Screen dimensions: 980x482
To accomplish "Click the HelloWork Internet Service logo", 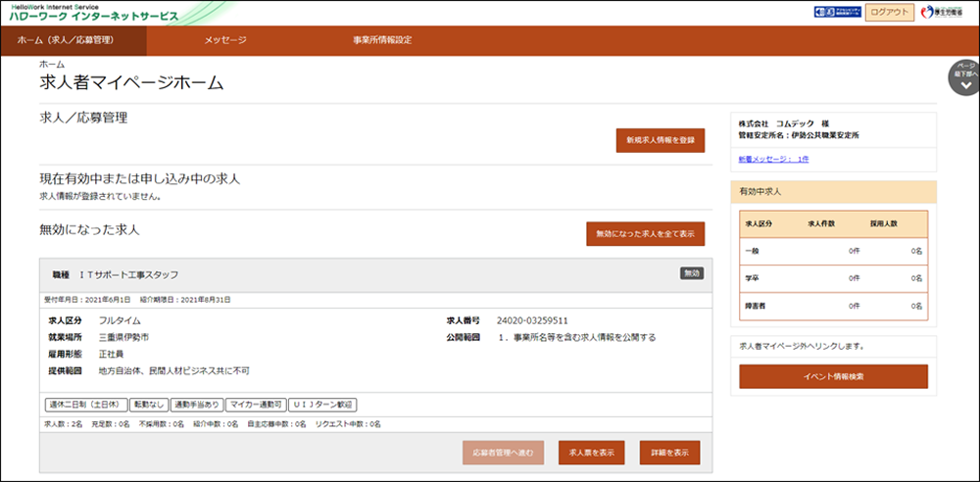I will 93,13.
